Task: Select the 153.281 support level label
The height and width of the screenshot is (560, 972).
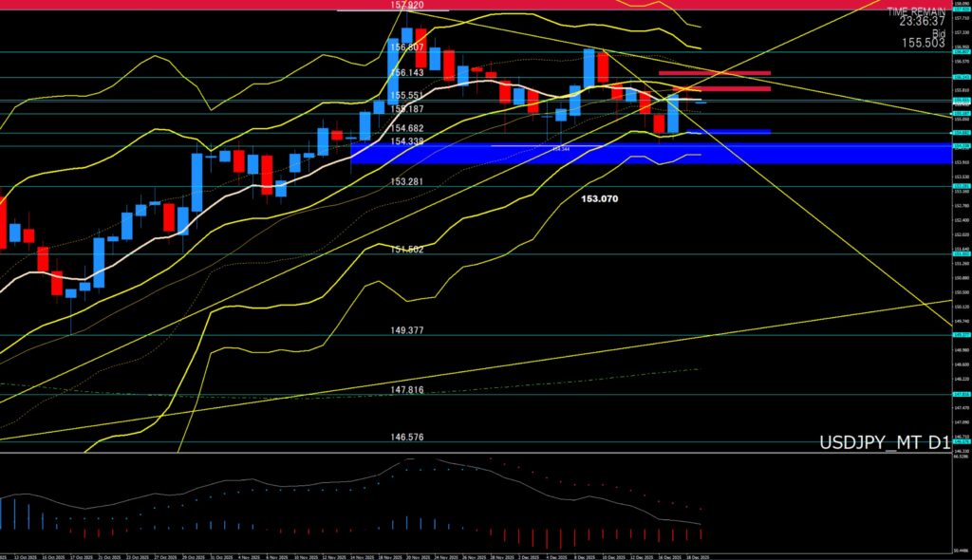Action: [x=406, y=181]
